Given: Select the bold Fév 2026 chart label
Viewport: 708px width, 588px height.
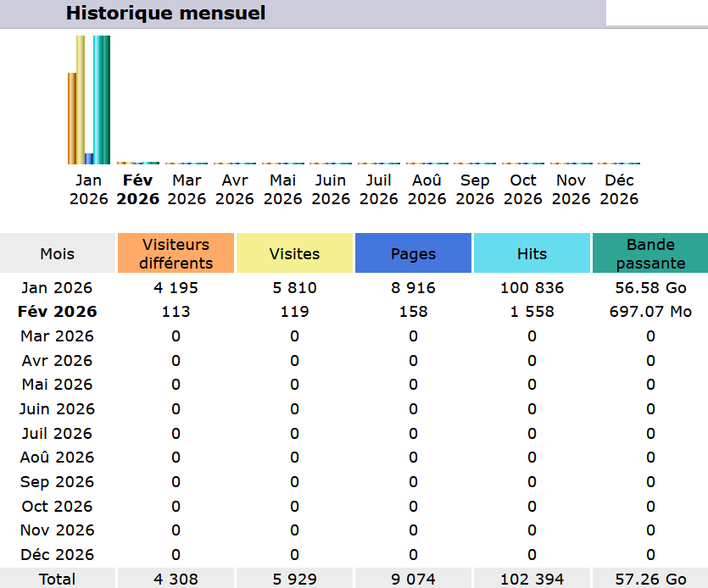Looking at the screenshot, I should point(137,190).
